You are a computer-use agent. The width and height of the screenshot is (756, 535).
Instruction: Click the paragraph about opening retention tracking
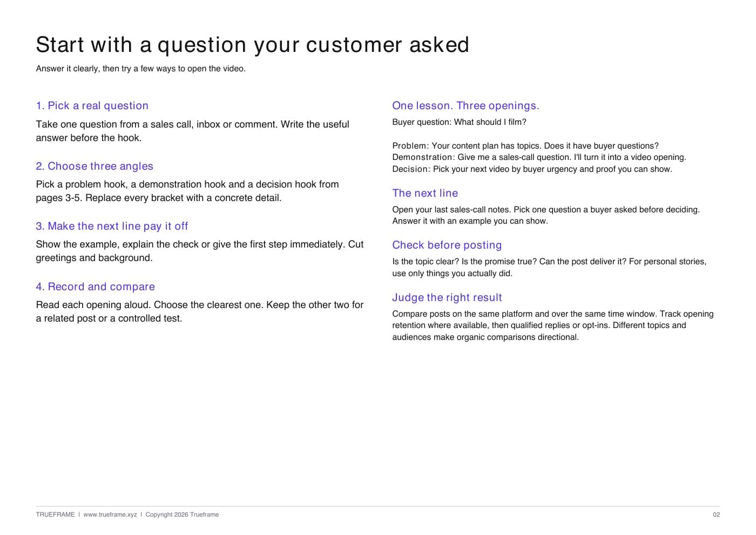pos(553,325)
